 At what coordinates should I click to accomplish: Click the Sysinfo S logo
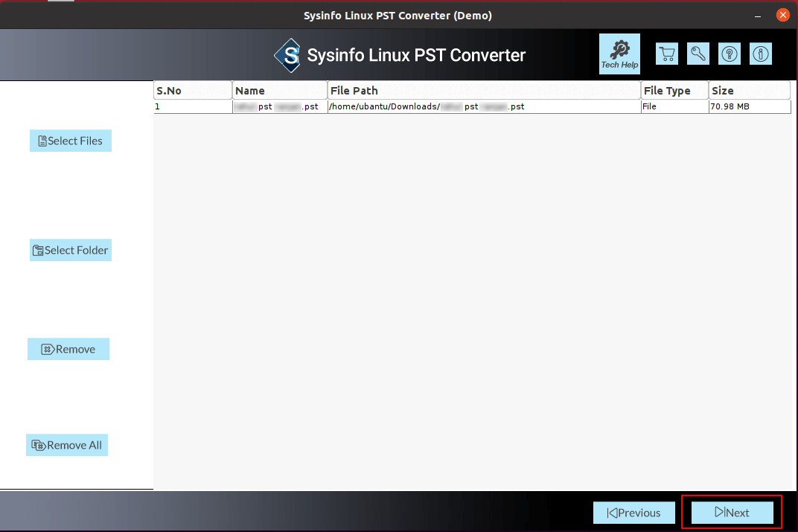click(x=287, y=56)
